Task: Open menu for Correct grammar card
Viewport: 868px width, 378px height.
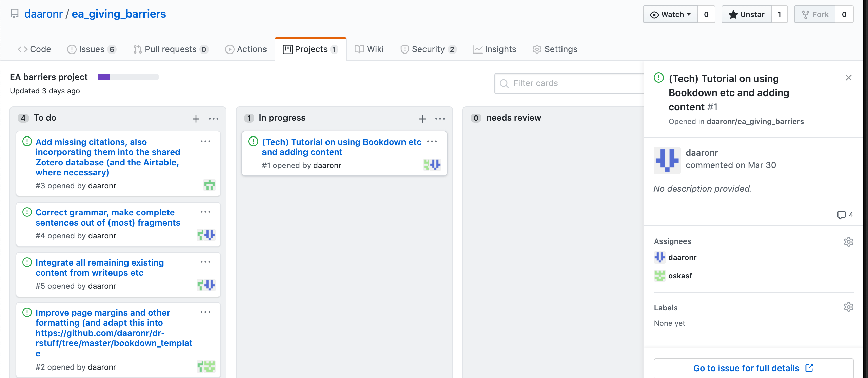Action: click(x=205, y=212)
